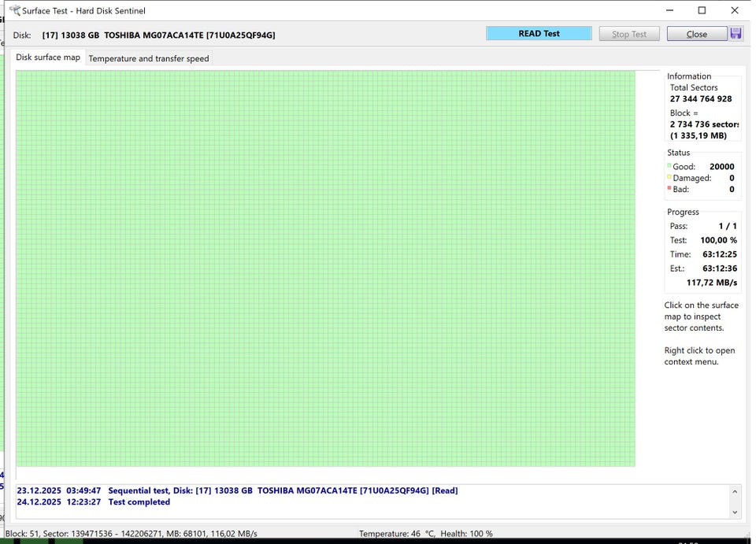Click the Close button

(697, 34)
